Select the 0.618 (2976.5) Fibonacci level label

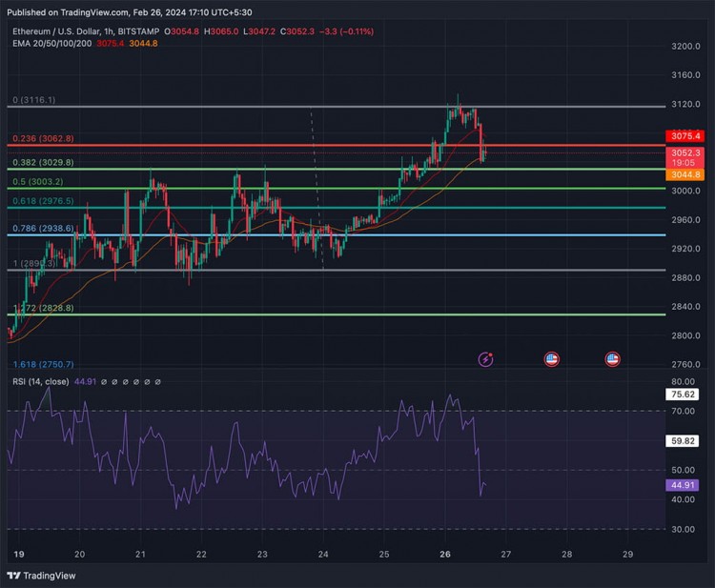coord(42,201)
